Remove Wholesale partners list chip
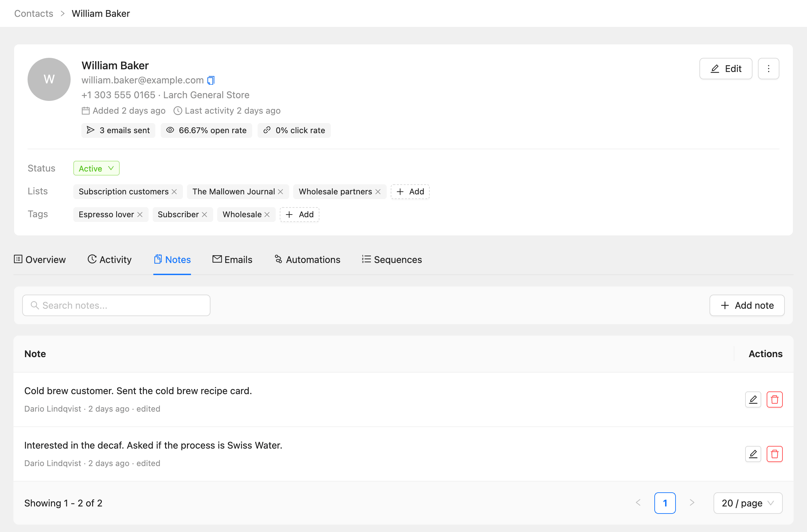The image size is (807, 532). coord(378,192)
